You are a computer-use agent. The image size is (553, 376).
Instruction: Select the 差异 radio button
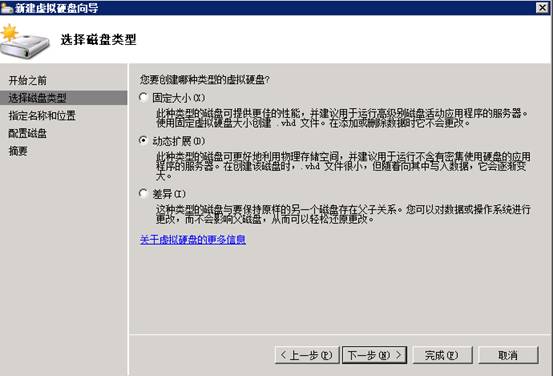point(143,193)
